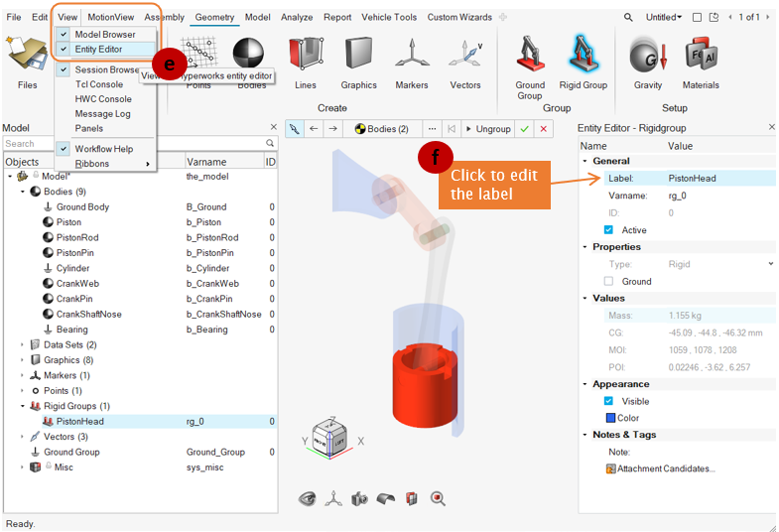Open the Type dropdown set to Rigid
This screenshot has width=779, height=532.
click(x=770, y=264)
